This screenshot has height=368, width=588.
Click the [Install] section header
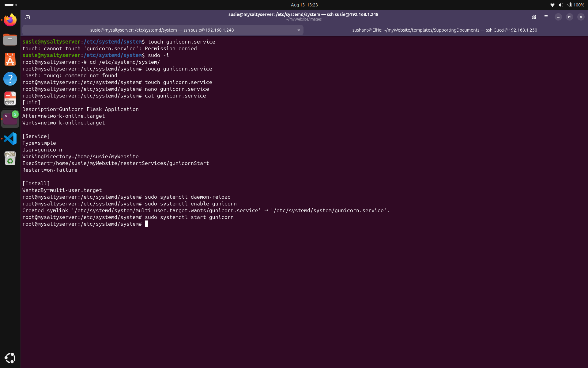pos(36,183)
